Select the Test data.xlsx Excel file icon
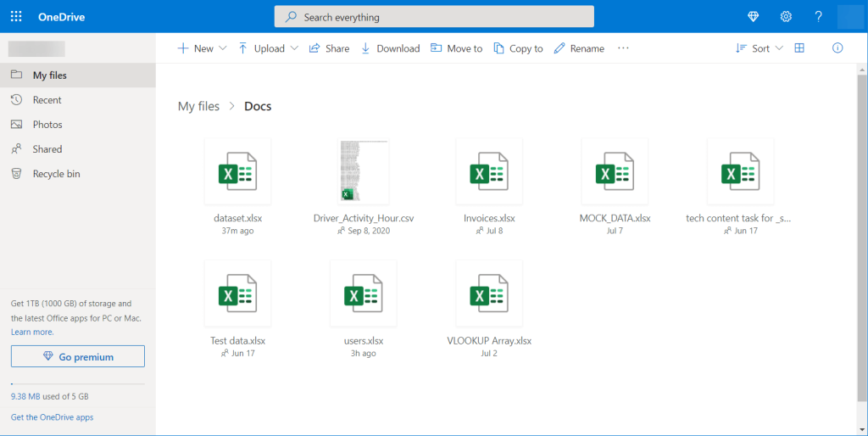Viewport: 868px width, 436px height. pyautogui.click(x=237, y=293)
